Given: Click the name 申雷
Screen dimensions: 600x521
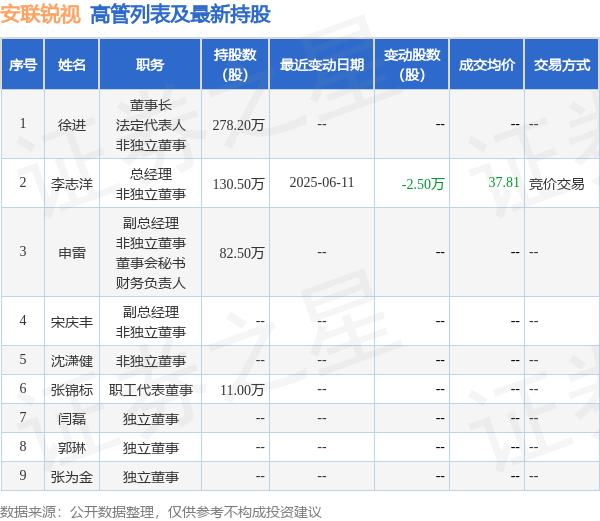Looking at the screenshot, I should pos(72,253).
